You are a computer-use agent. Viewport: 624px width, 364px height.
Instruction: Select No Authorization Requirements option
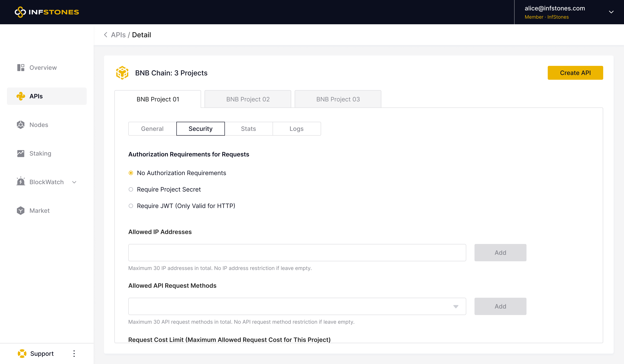tap(131, 173)
